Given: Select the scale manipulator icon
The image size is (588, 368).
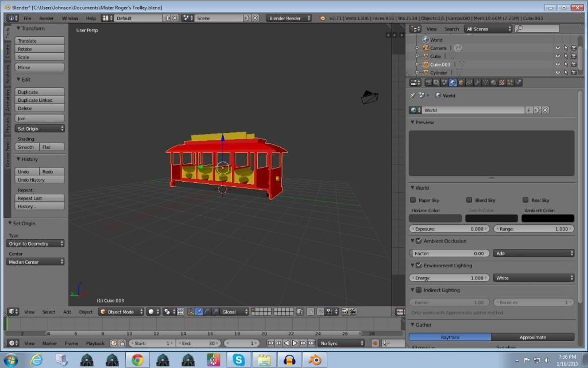Looking at the screenshot, I should coord(215,312).
